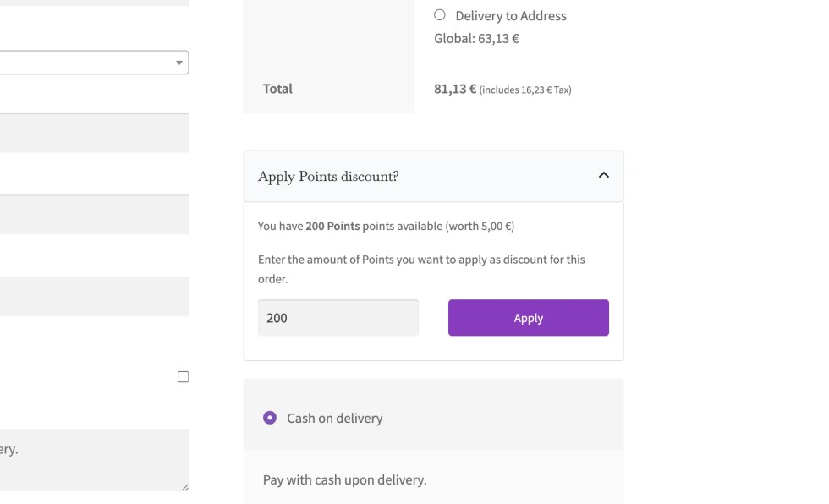
Task: Click the dropdown arrow on the left select box
Action: pos(179,63)
